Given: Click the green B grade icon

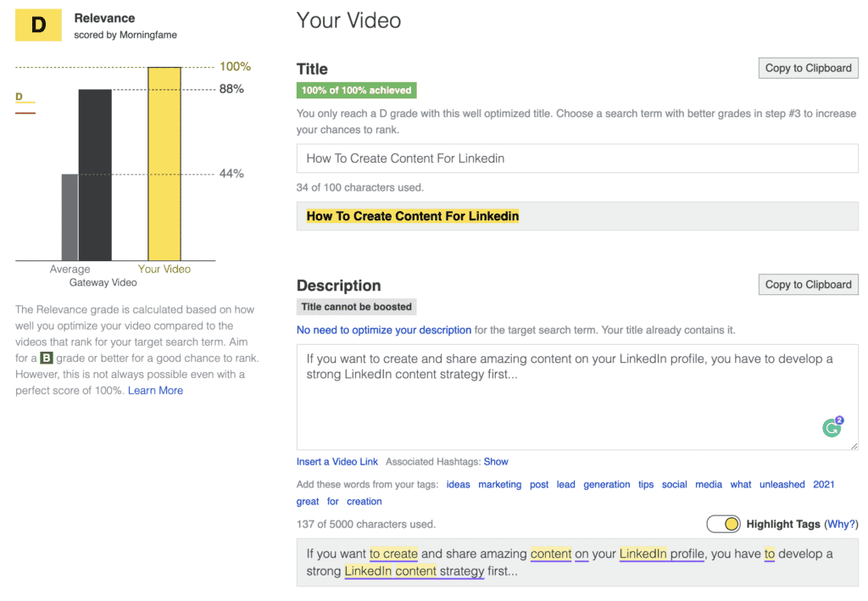Looking at the screenshot, I should point(47,359).
